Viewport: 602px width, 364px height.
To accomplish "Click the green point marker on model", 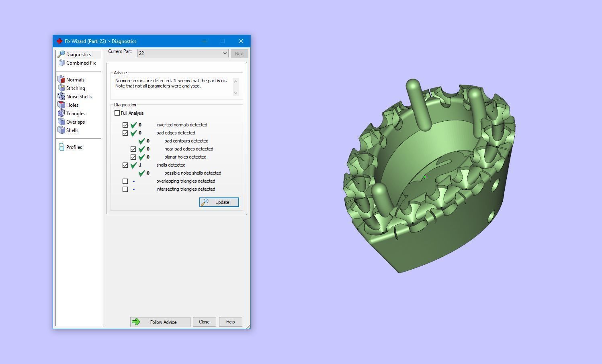I will coord(425,177).
